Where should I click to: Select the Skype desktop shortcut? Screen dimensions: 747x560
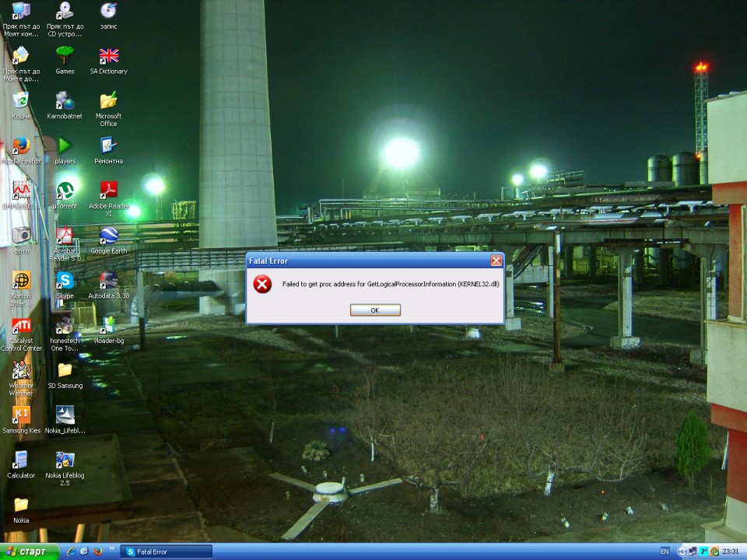point(65,285)
